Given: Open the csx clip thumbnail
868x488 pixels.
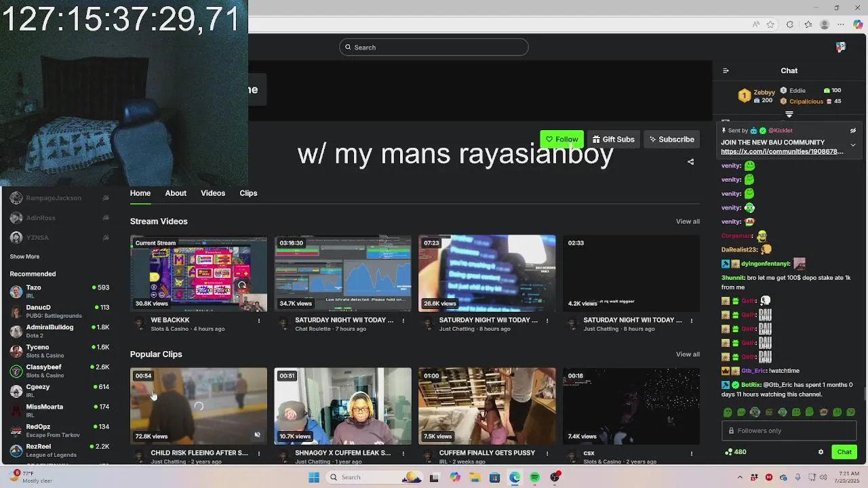Looking at the screenshot, I should [631, 406].
